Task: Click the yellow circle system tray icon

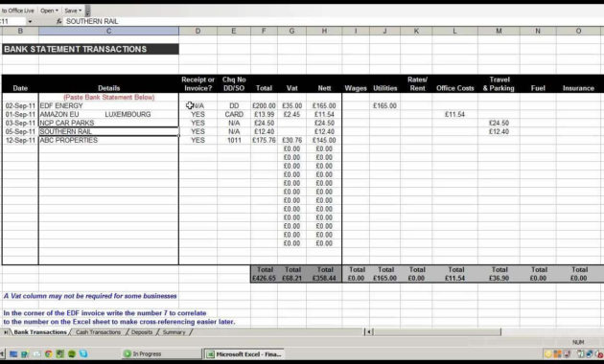Action: (547, 353)
